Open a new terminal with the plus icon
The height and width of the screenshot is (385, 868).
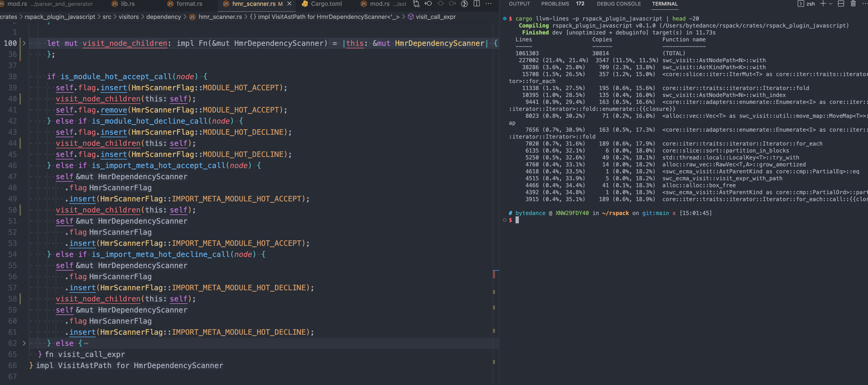(x=823, y=4)
